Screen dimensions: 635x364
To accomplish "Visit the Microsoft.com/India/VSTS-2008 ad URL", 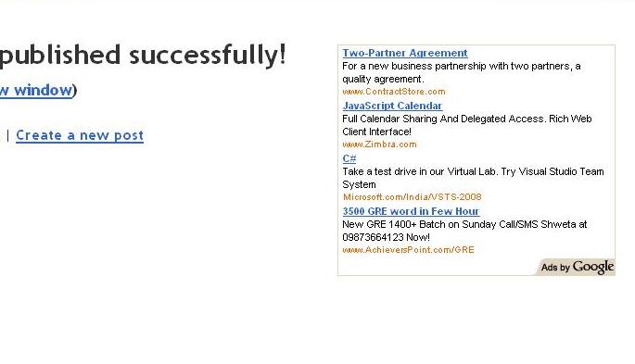I will (x=413, y=197).
